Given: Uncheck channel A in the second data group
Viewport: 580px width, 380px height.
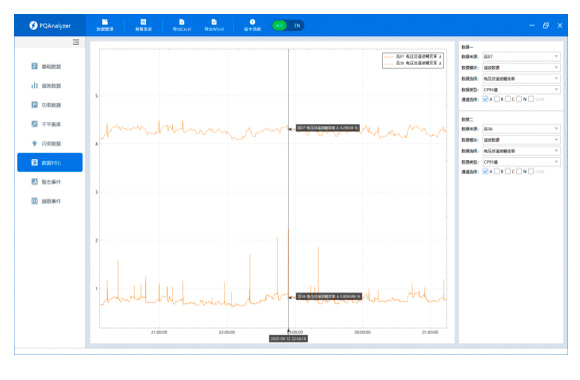Looking at the screenshot, I should 485,171.
